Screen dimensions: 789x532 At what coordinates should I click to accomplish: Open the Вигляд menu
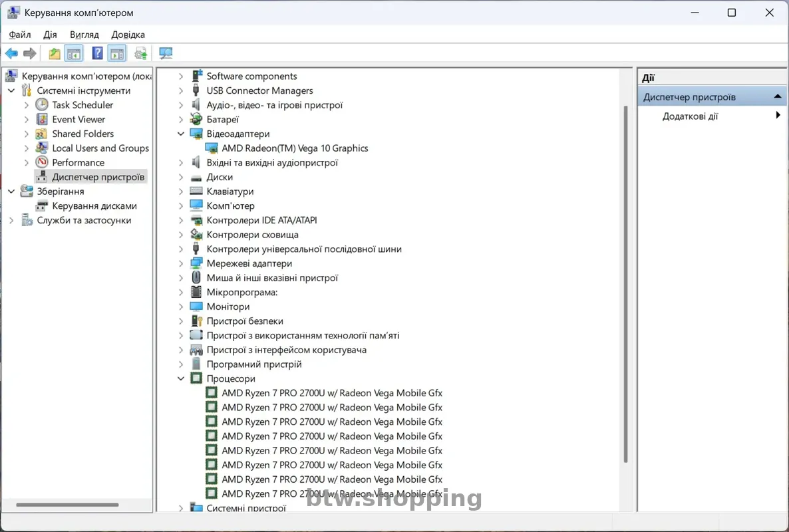[x=84, y=35]
